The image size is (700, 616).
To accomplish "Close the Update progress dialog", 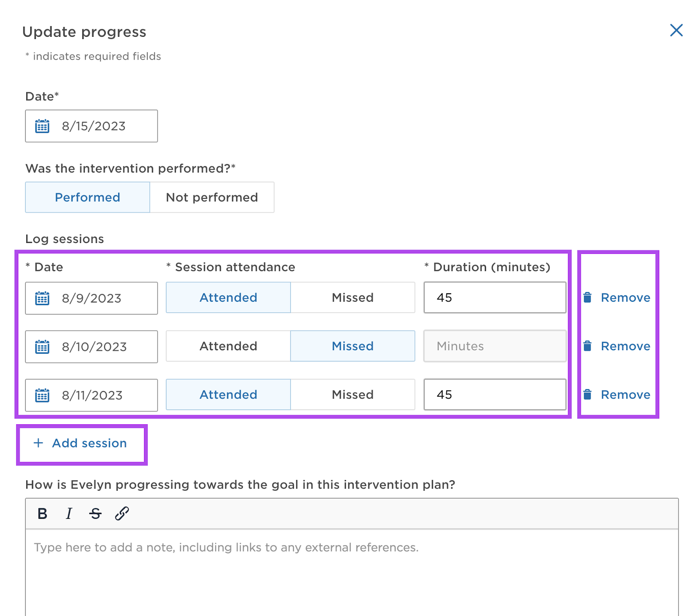I will pos(676,30).
